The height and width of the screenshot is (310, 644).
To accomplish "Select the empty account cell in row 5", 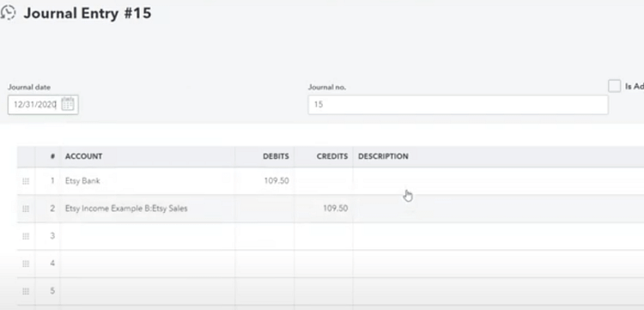I will point(148,291).
